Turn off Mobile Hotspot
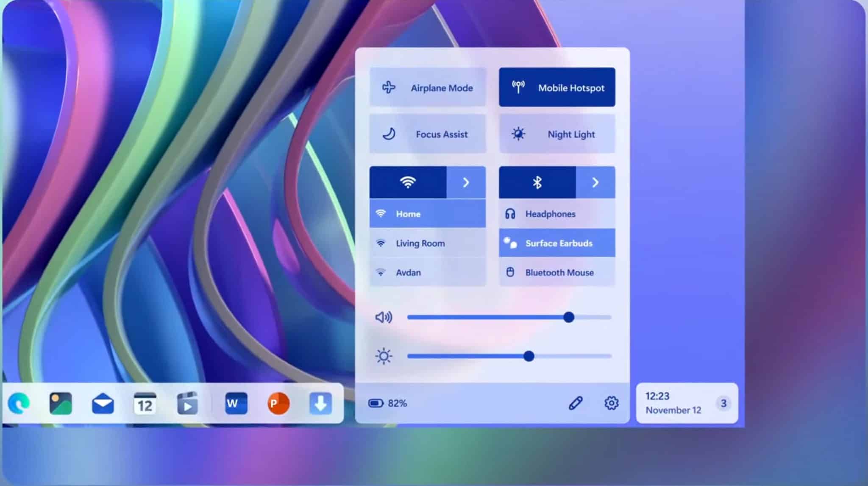 [556, 87]
